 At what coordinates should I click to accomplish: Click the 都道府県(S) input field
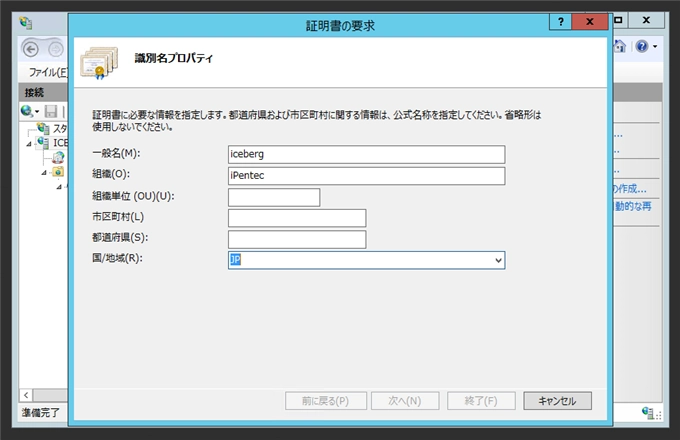point(297,239)
